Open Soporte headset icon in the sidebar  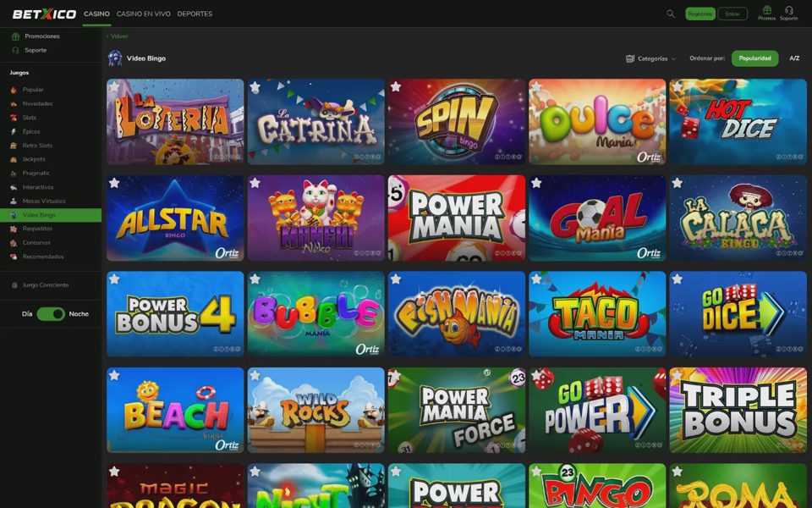coord(15,50)
